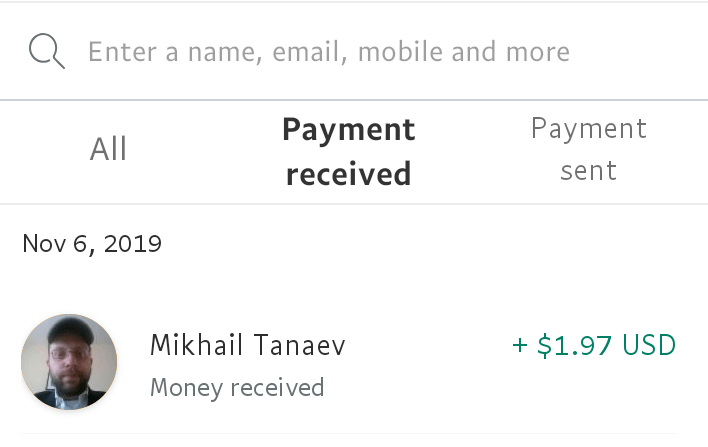This screenshot has height=447, width=708.
Task: Click the Nov 6, 2019 date header
Action: (x=92, y=243)
